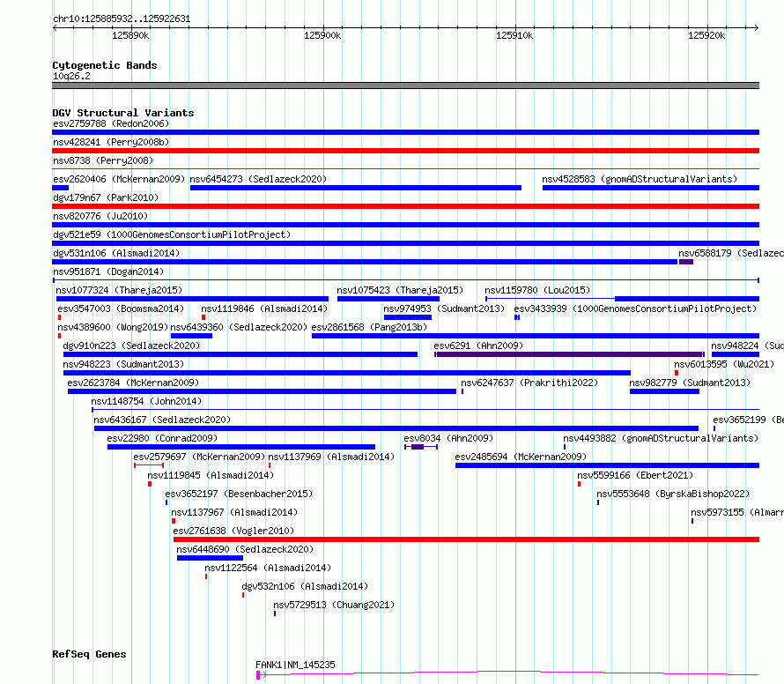Select nsv6247637 (Prakrithi2022) label
This screenshot has height=684, width=784.
coord(529,383)
